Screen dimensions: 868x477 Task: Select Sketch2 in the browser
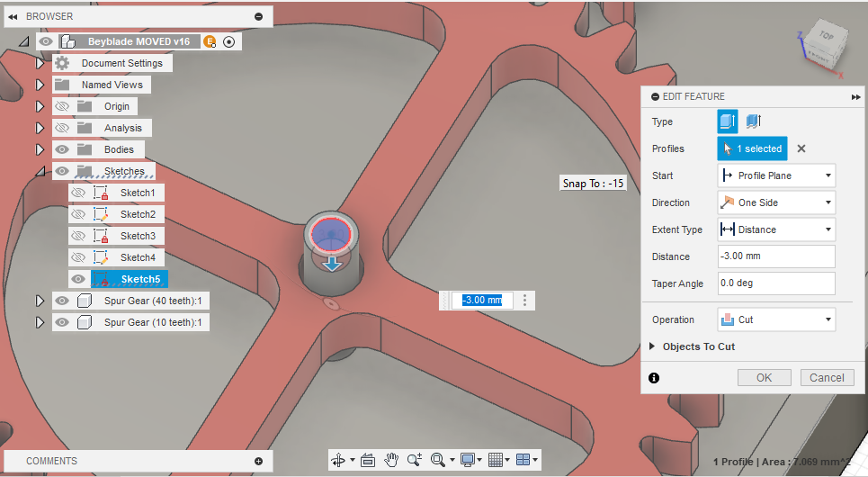coord(138,214)
